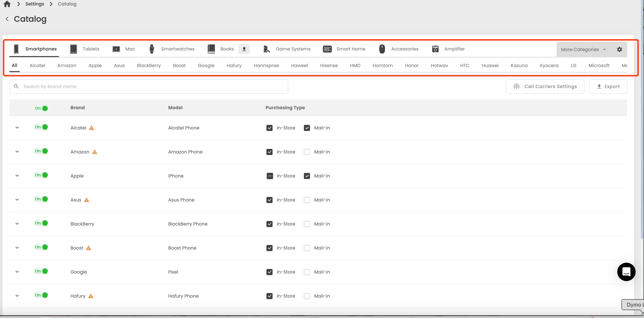
Task: Uncheck Mail-in for Alcatel Phone
Action: (307, 128)
